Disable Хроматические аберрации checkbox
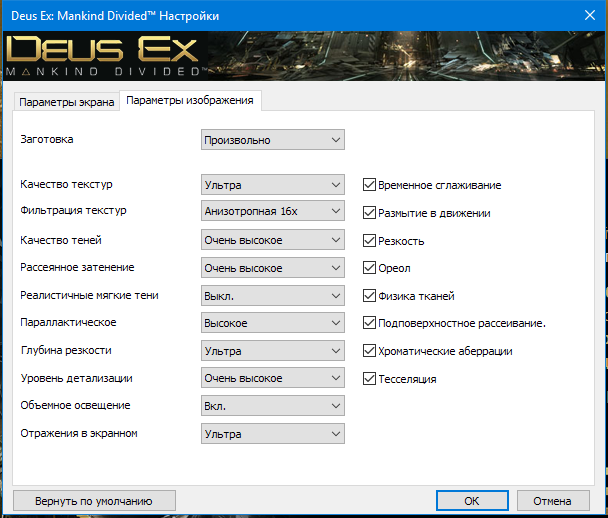Image resolution: width=608 pixels, height=518 pixels. pyautogui.click(x=369, y=351)
